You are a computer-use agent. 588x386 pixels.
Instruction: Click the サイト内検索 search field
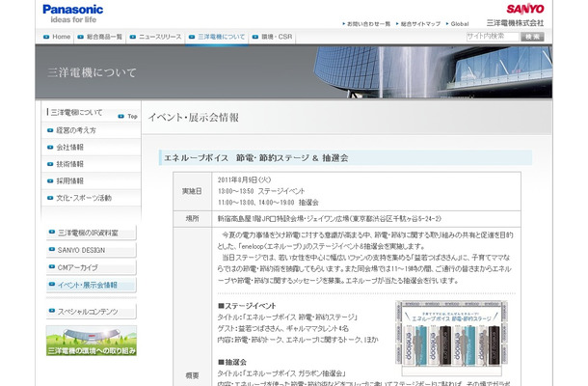(493, 37)
